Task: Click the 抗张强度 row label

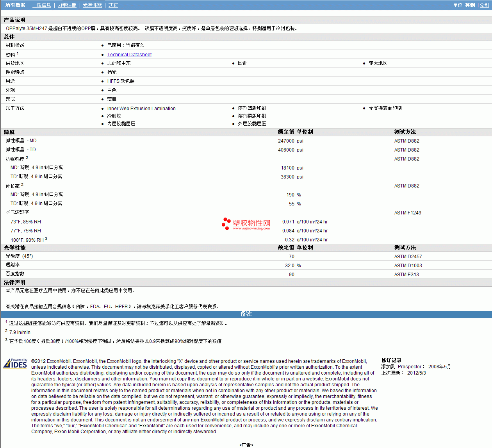Action: [x=15, y=159]
